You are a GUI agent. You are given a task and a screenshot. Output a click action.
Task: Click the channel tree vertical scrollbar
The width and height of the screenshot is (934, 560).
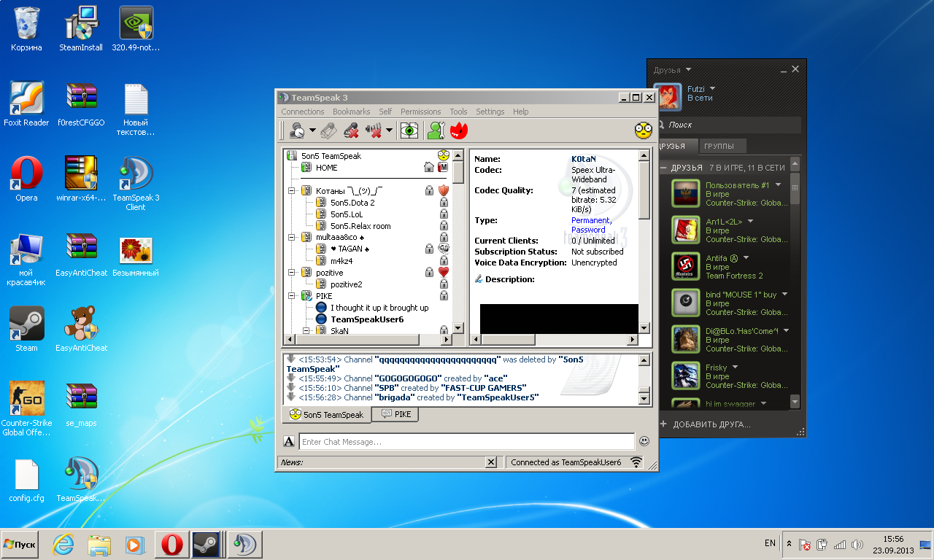458,242
